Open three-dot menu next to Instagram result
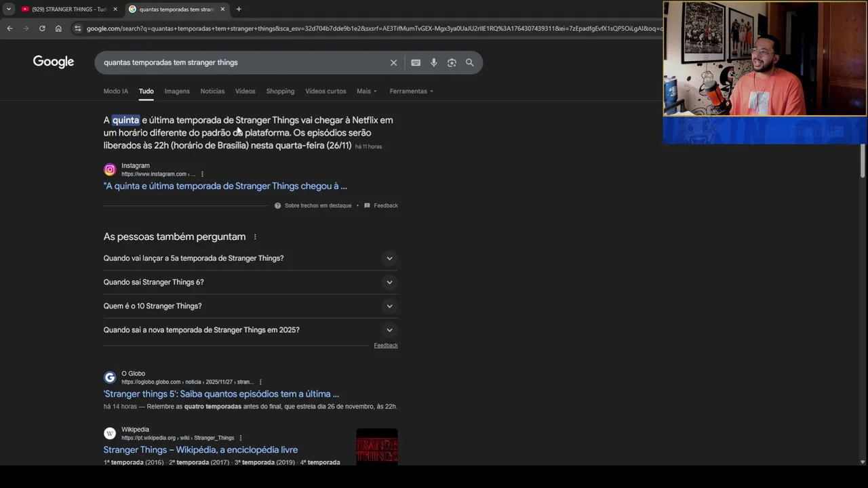Viewport: 868px width, 488px height. pos(202,174)
